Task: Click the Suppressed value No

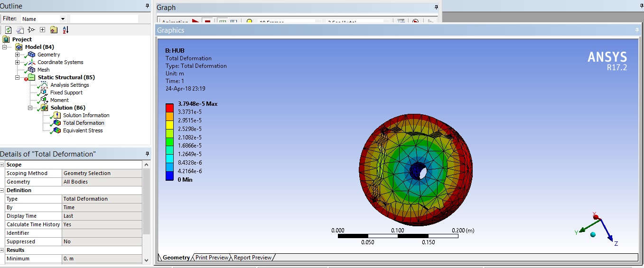Action: (102, 241)
